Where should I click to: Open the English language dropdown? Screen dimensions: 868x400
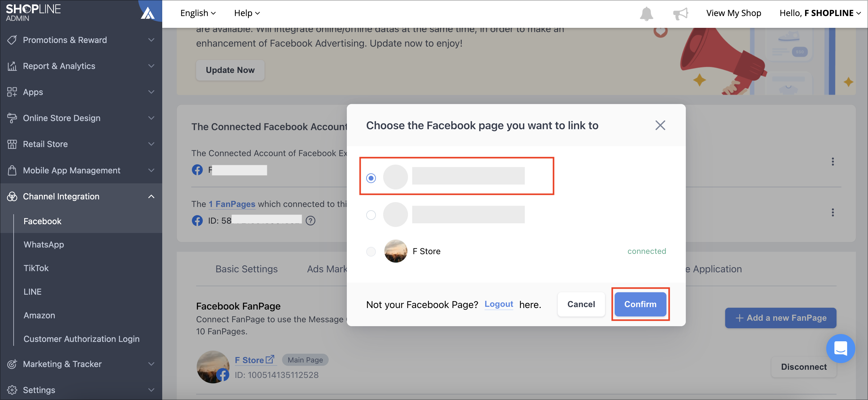click(x=198, y=13)
